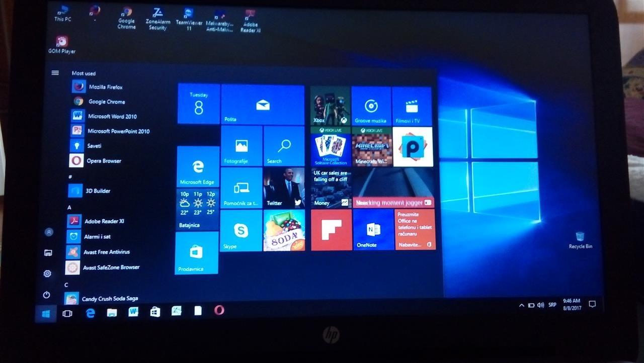The image size is (644, 363).
Task: Click the Windows Start button
Action: click(46, 314)
